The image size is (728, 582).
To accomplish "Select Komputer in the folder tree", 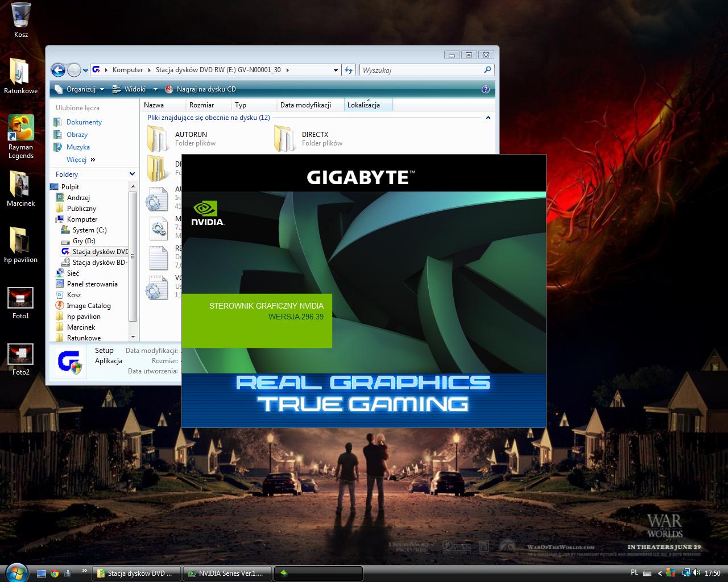I will click(x=76, y=219).
